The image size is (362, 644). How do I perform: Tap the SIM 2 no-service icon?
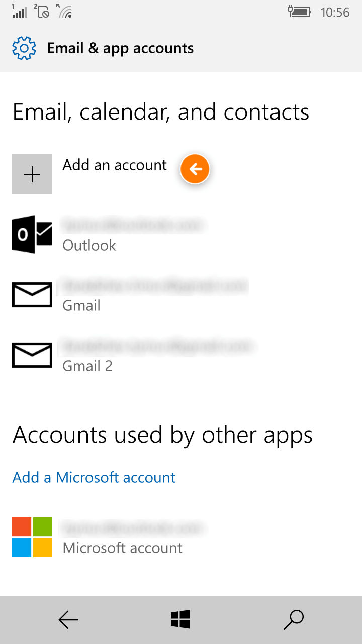(42, 11)
